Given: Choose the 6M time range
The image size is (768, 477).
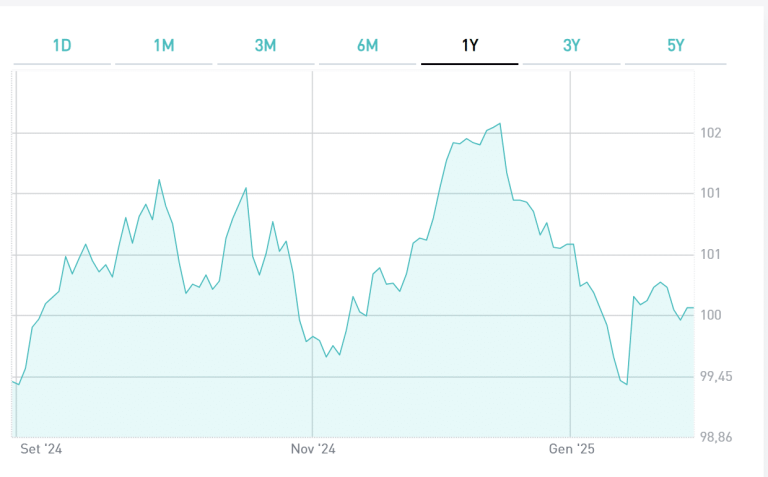Looking at the screenshot, I should [x=367, y=45].
